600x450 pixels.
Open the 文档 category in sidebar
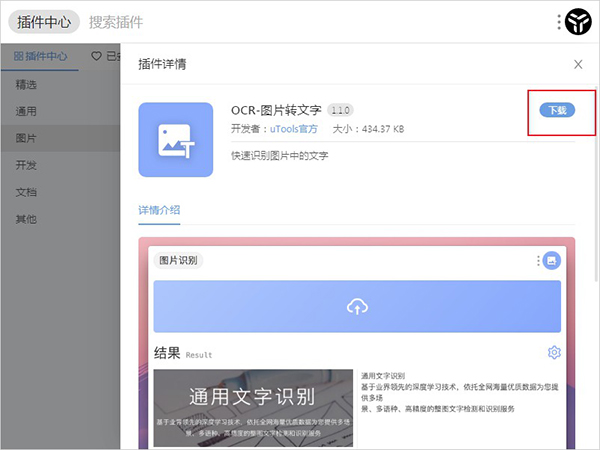[x=27, y=192]
